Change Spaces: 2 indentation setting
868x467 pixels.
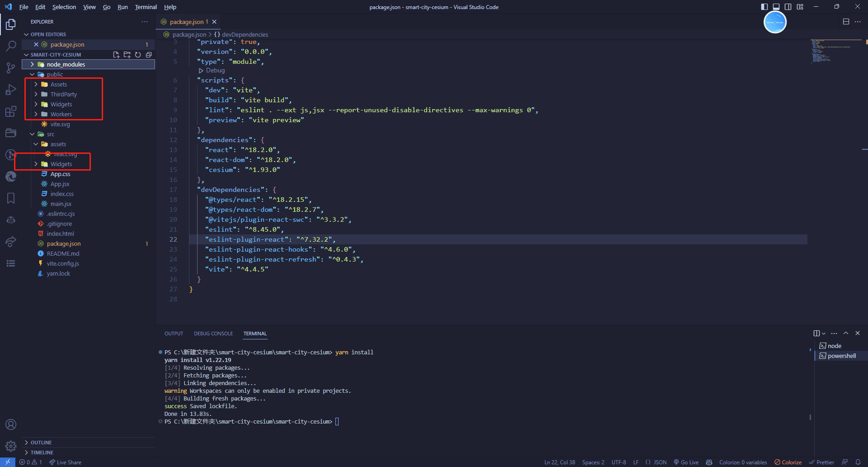[x=593, y=462]
